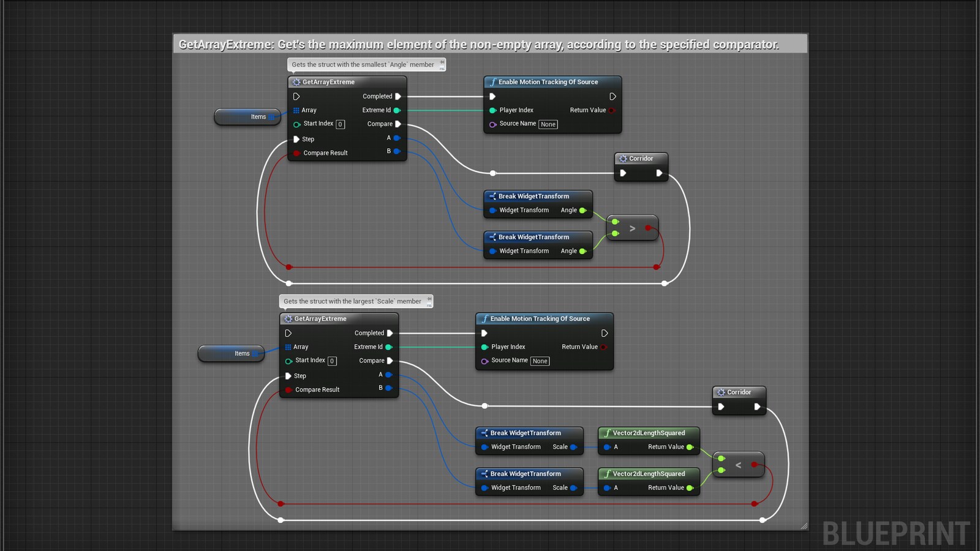This screenshot has width=980, height=551.
Task: Select the Break WidgetTransform struct icon near the Corridor node
Action: (x=493, y=196)
